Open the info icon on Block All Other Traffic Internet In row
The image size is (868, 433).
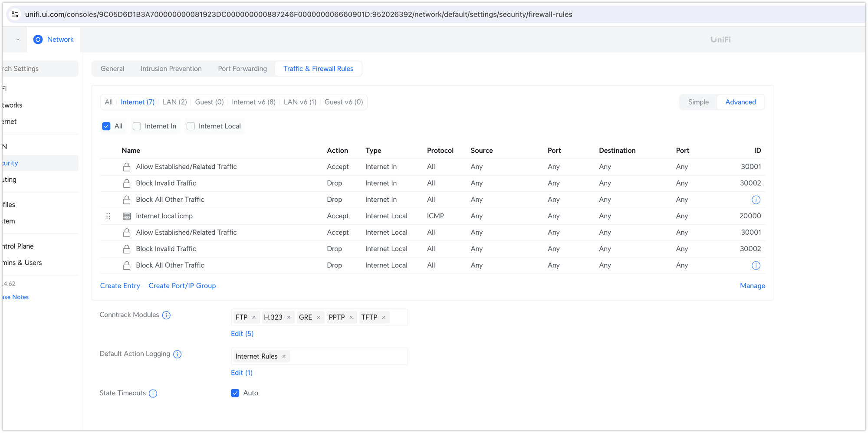pyautogui.click(x=756, y=200)
